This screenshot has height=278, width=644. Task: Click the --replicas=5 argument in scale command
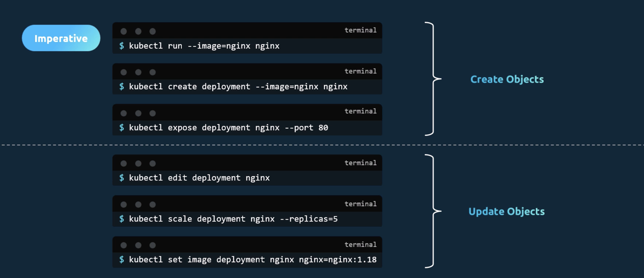[309, 219]
